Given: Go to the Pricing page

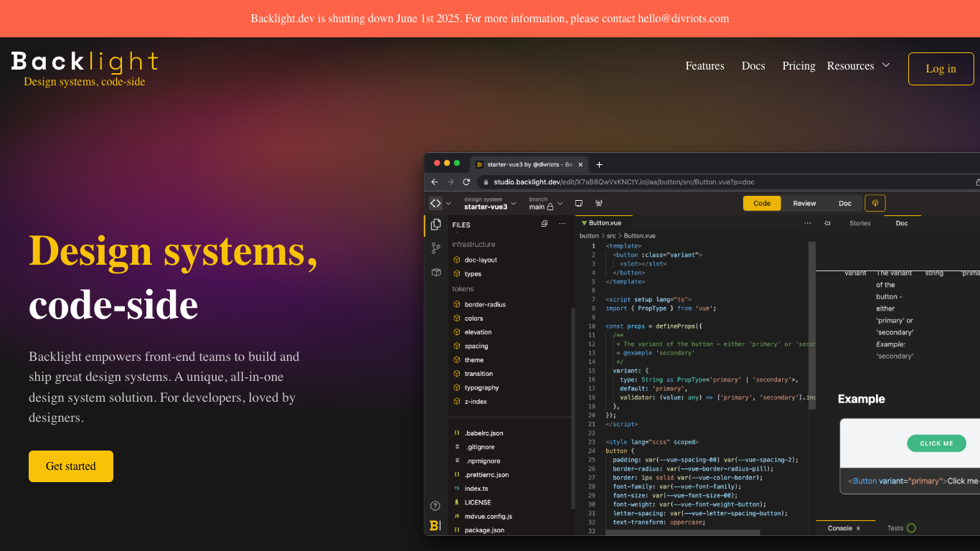Looking at the screenshot, I should click(x=798, y=66).
